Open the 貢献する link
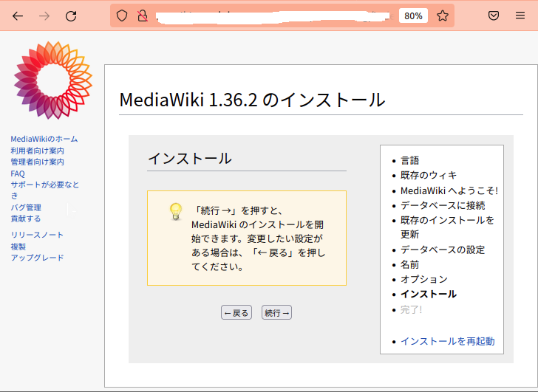 [x=26, y=219]
